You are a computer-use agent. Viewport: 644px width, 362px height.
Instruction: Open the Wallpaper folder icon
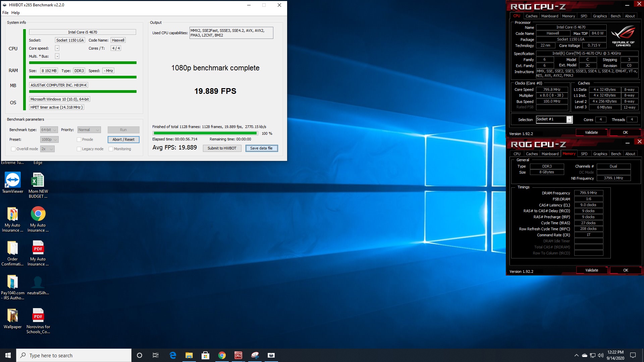[x=13, y=318]
